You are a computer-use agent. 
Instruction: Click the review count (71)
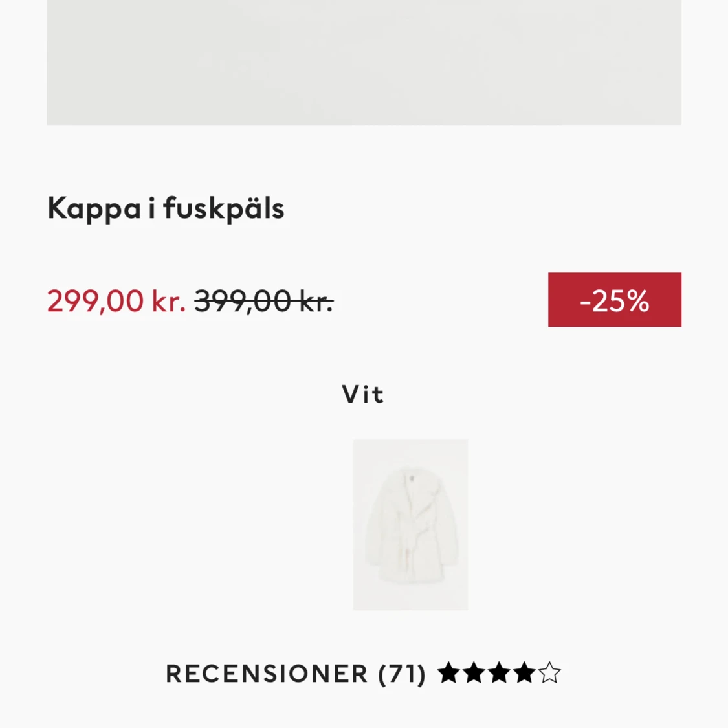402,674
